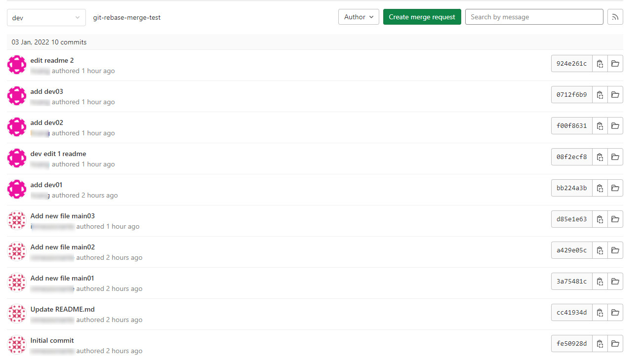Browse files at commit cc41934d

[x=615, y=313]
